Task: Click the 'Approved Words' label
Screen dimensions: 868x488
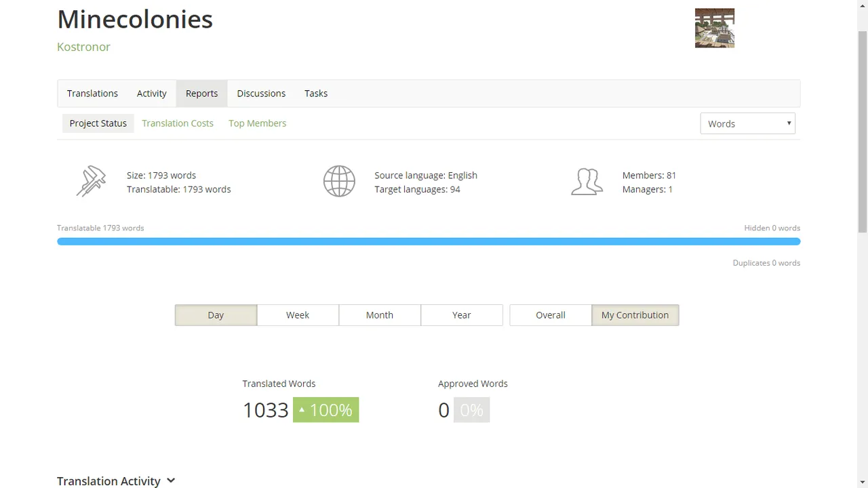Action: 473,384
